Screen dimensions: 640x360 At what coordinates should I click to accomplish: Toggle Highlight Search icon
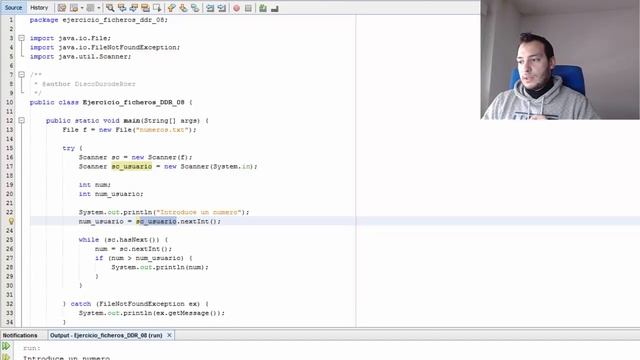click(x=145, y=8)
